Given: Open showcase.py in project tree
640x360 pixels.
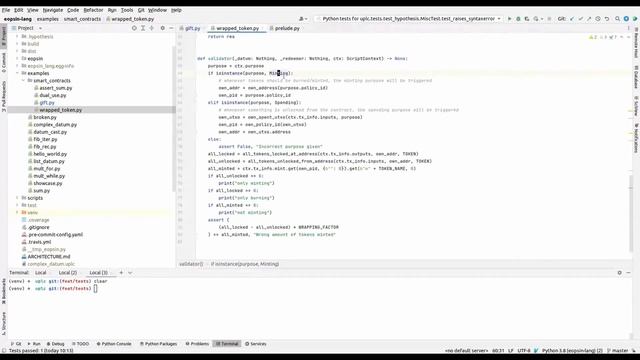Looking at the screenshot, I should tap(48, 183).
